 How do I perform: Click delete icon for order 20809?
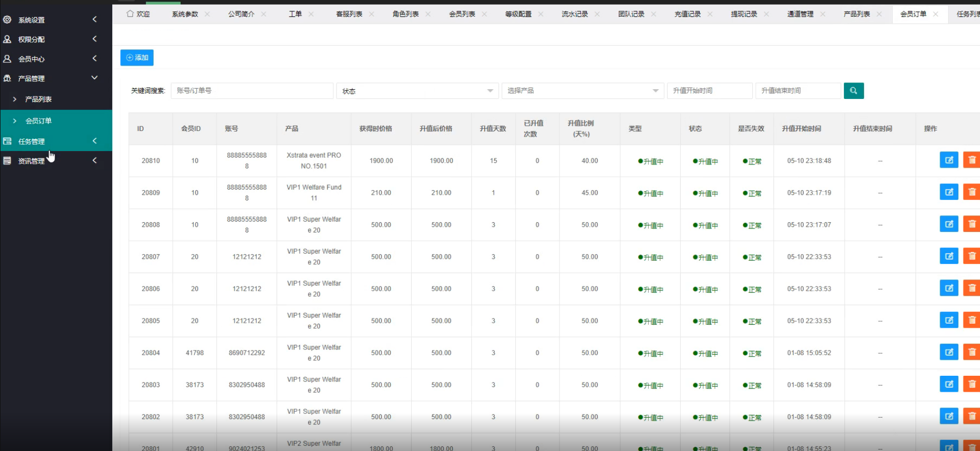[971, 192]
